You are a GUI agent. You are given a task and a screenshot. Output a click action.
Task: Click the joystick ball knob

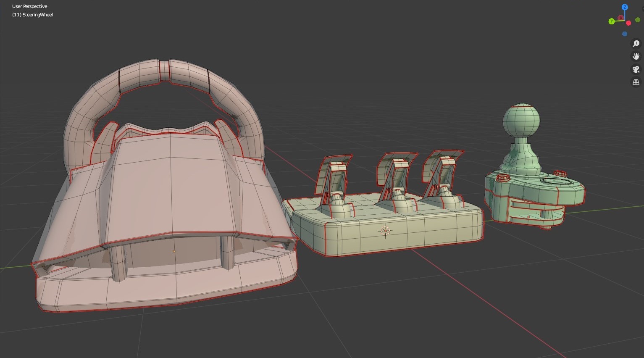tap(522, 120)
